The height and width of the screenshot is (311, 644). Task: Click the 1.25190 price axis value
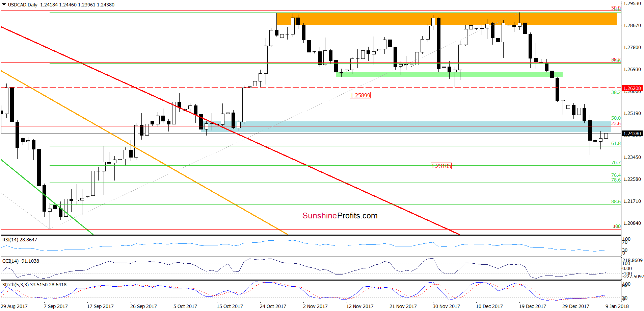632,113
